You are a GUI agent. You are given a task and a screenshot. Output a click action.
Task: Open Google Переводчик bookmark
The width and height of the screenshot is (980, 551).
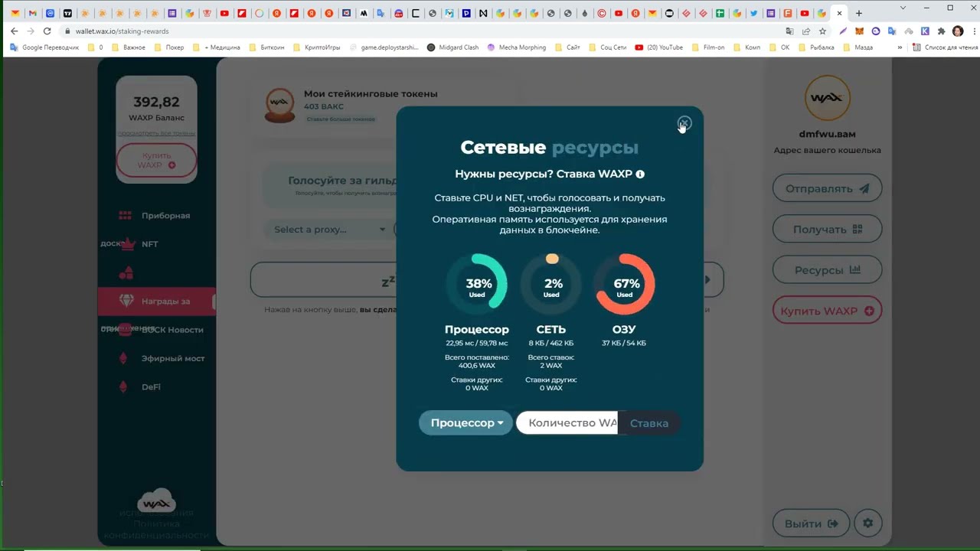44,47
